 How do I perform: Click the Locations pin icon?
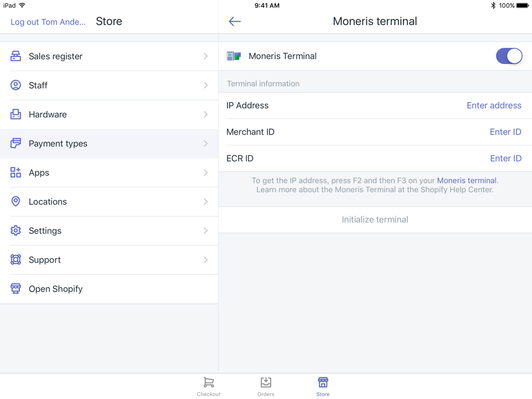[x=16, y=202]
